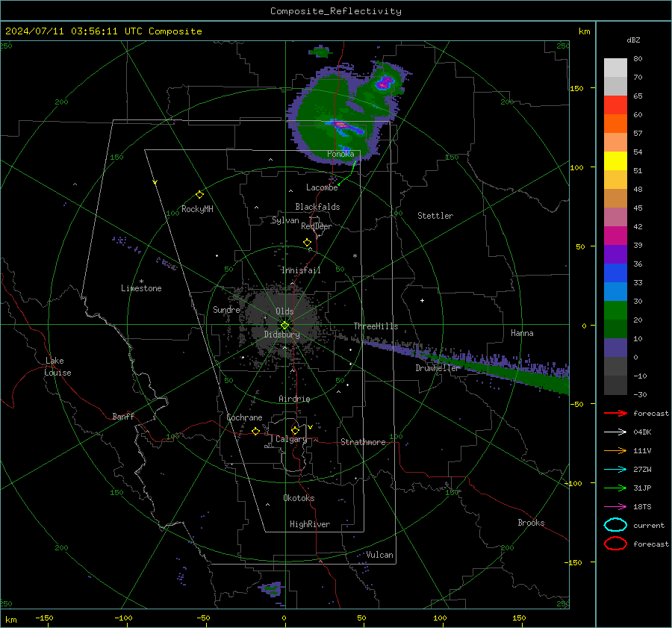Screen dimensions: 672x628
Task: Click the magenta 18TS arrow legend icon
Action: pos(615,506)
